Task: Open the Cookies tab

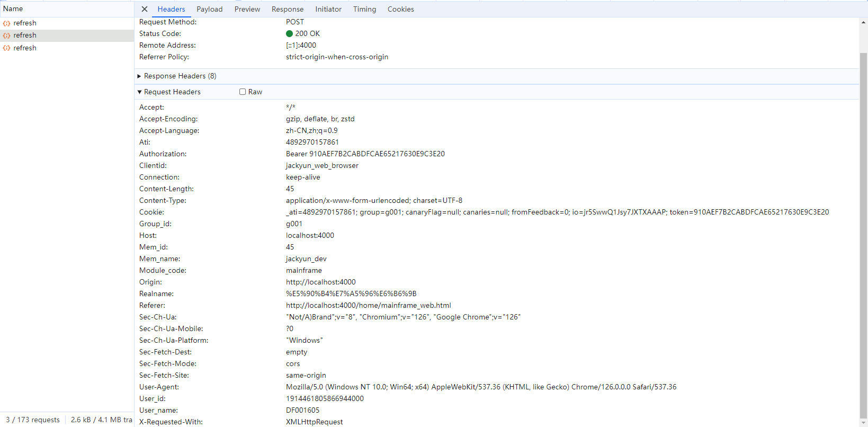Action: [401, 9]
